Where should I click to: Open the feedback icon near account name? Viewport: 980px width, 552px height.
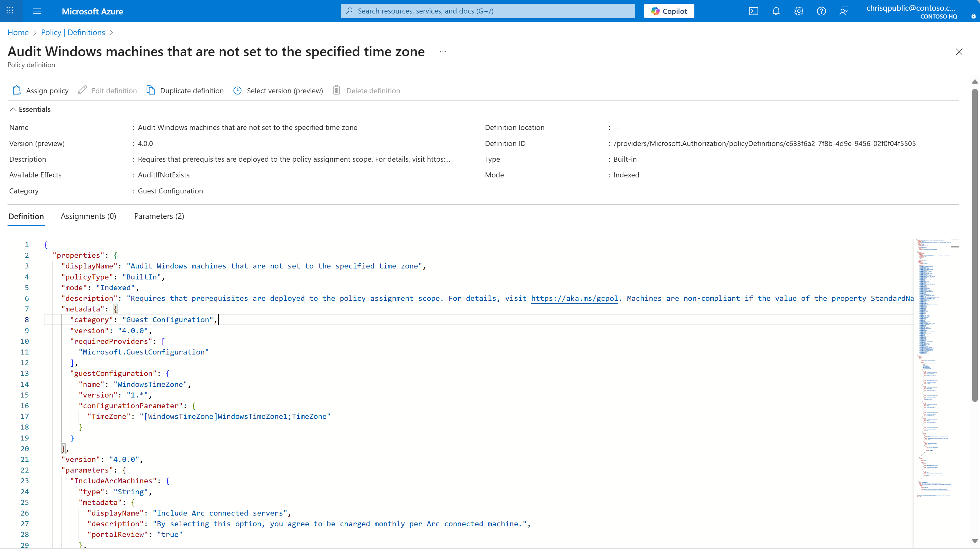[x=844, y=11]
